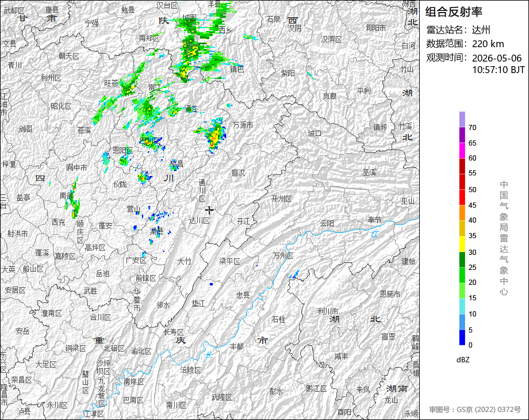This screenshot has height=420, width=529.
Task: Click the 南郑区 map label
Action: [x=149, y=38]
